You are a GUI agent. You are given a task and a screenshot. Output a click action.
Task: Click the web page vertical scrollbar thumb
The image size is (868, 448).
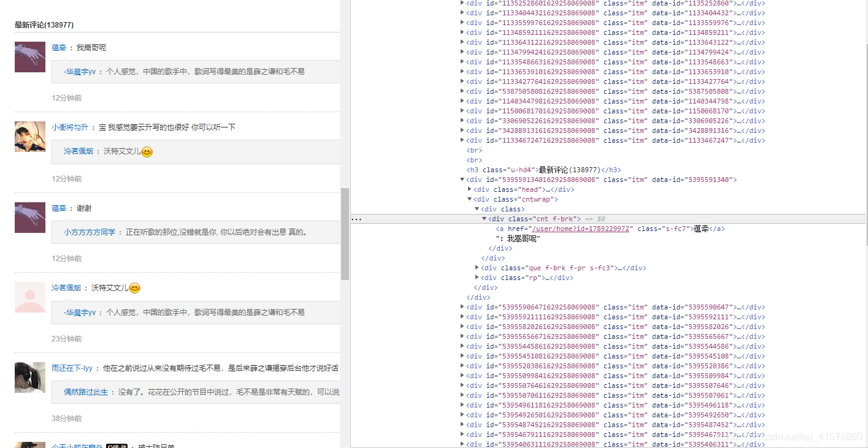point(345,234)
